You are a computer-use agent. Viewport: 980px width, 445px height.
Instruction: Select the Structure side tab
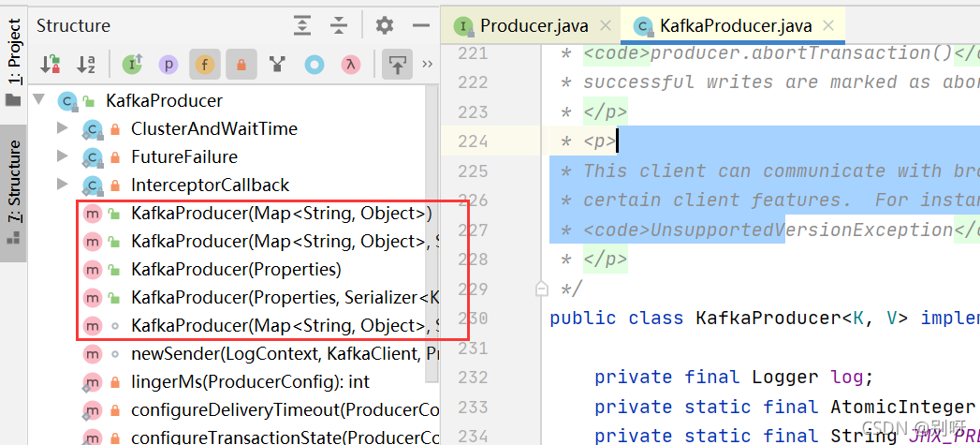(13, 193)
